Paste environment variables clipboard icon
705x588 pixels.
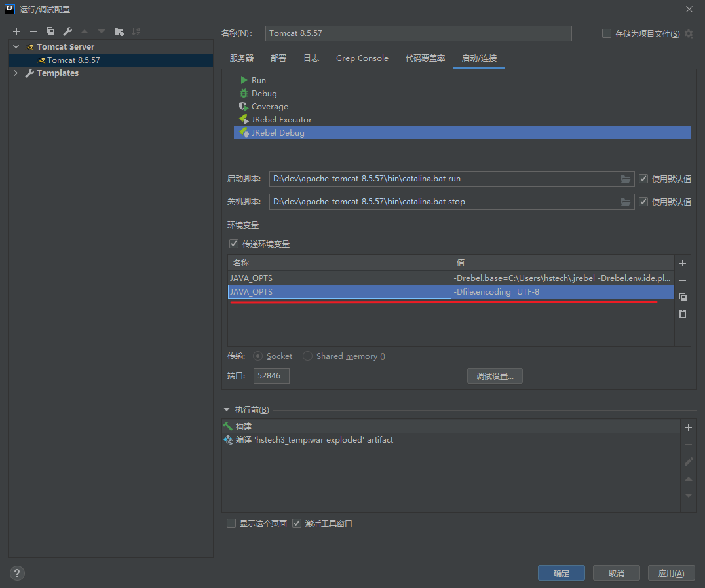pos(683,314)
